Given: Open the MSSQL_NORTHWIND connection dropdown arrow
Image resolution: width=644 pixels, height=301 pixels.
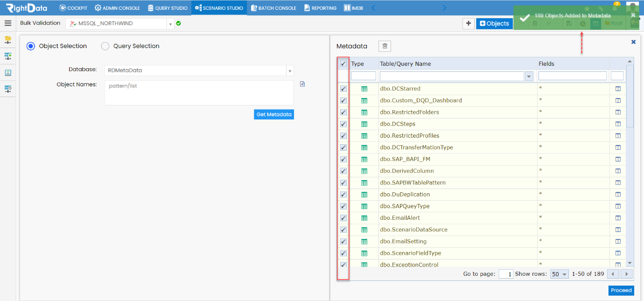Looking at the screenshot, I should click(x=170, y=24).
